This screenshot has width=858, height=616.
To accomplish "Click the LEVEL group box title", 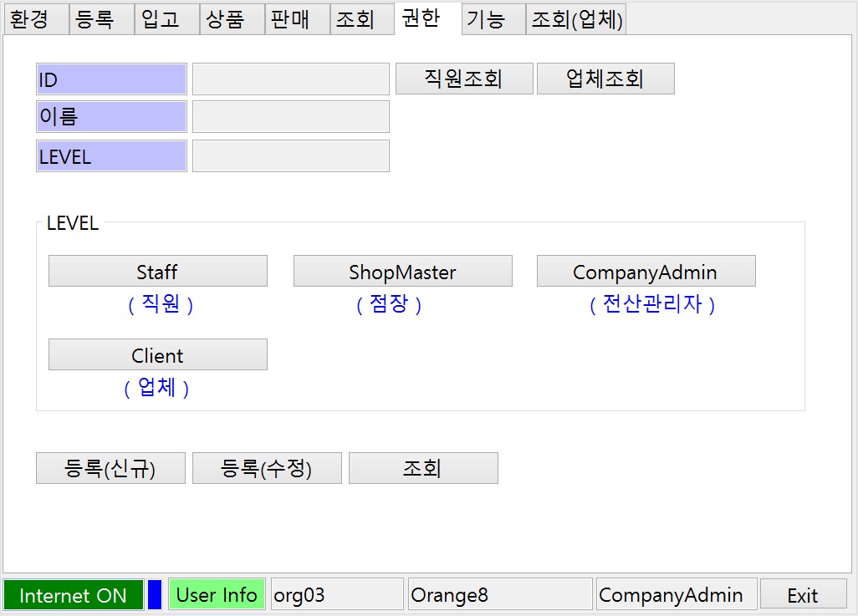I will pyautogui.click(x=73, y=223).
